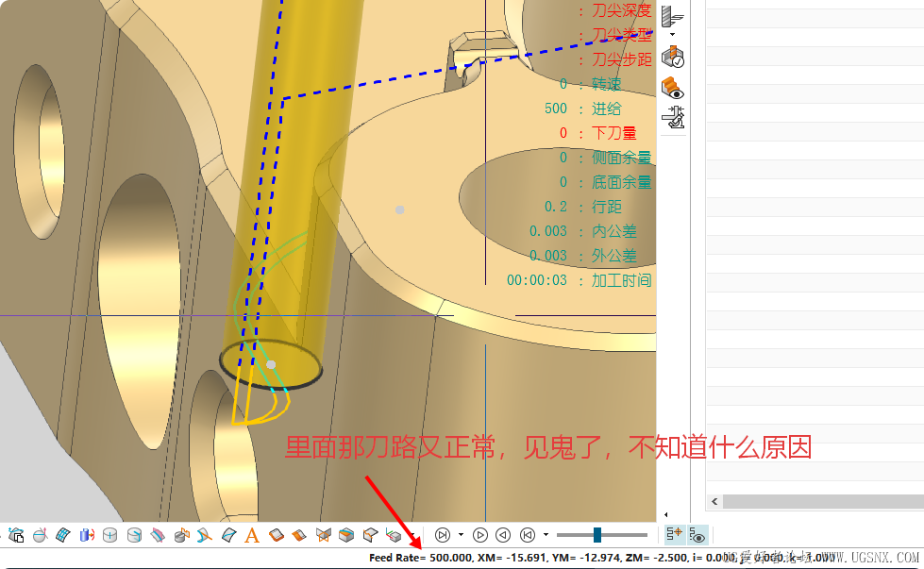Click the show 3D IPW eye icon
This screenshot has height=569, width=924.
[x=672, y=88]
